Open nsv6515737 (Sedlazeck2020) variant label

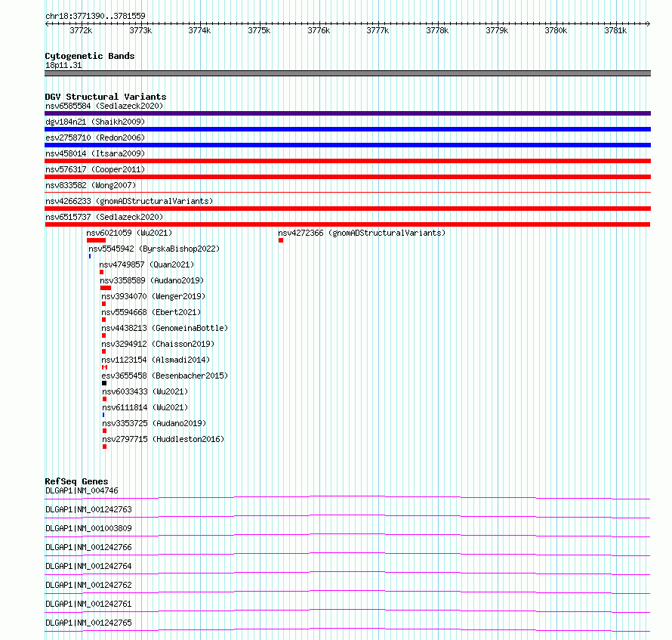coord(104,217)
